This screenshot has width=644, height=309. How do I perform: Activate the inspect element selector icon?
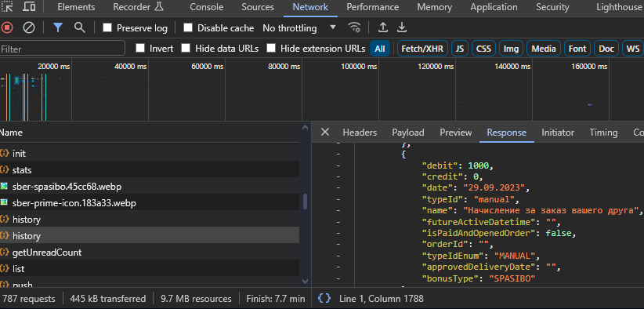click(7, 7)
